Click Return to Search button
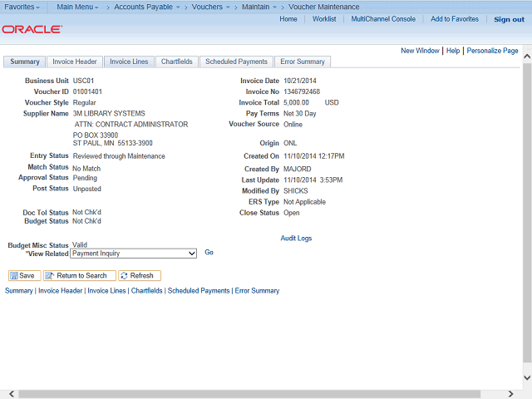Image resolution: width=532 pixels, height=399 pixels. (x=80, y=275)
